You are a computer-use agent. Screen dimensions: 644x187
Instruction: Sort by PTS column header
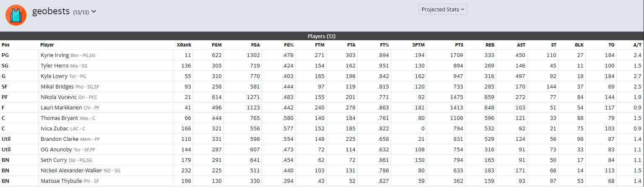459,45
